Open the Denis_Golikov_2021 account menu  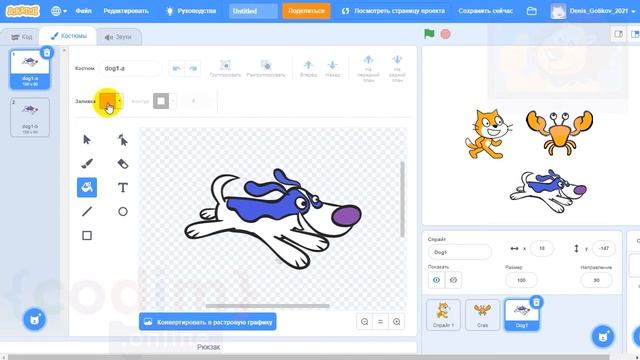[x=594, y=11]
